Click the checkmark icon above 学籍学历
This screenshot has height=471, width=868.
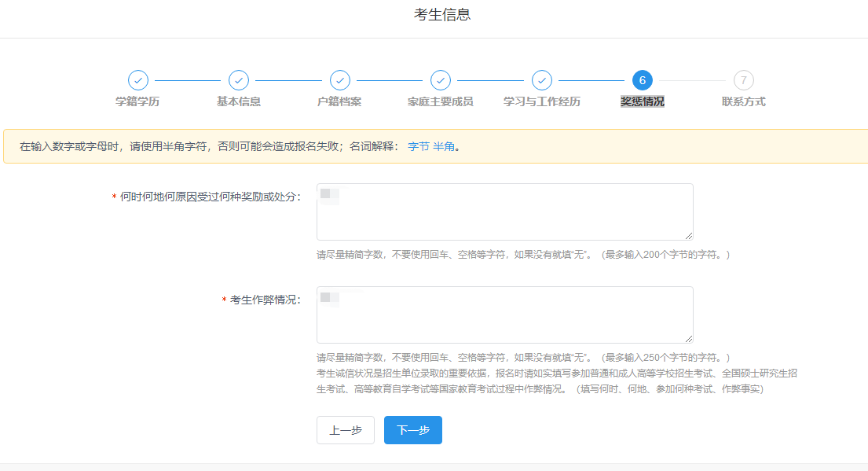(x=139, y=80)
